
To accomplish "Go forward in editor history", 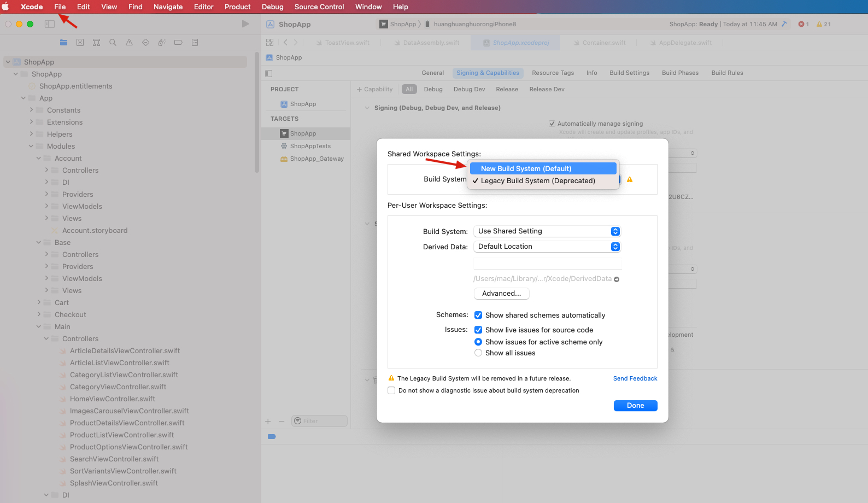I will point(296,43).
